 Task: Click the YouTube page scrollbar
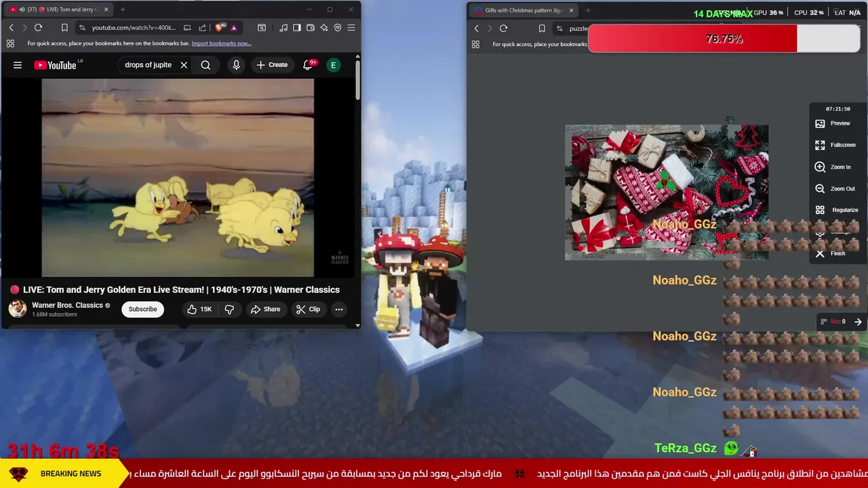pos(358,81)
